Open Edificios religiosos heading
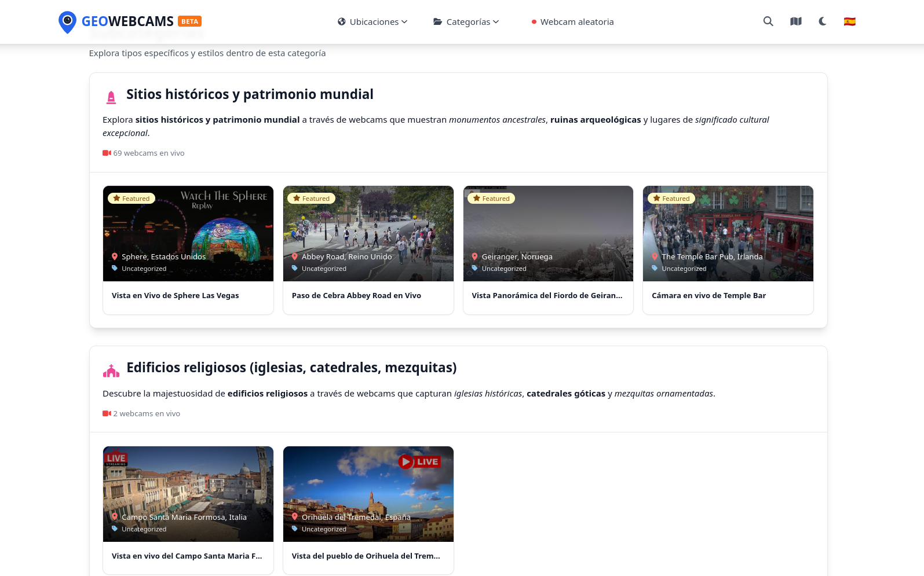The image size is (924, 576). (x=291, y=368)
